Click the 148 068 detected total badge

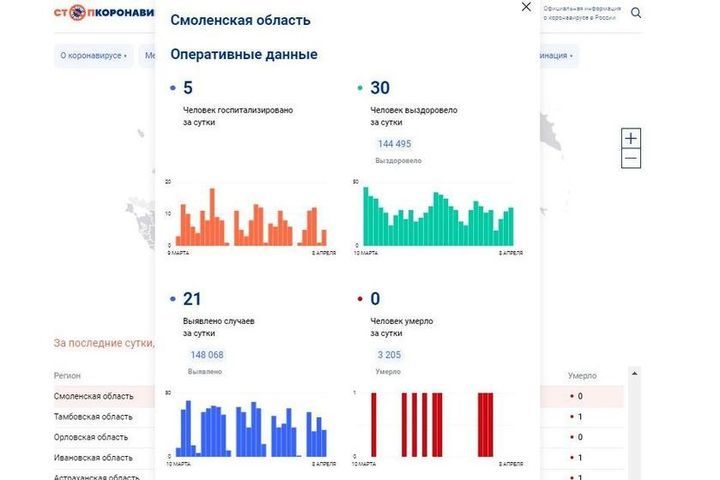coord(207,355)
